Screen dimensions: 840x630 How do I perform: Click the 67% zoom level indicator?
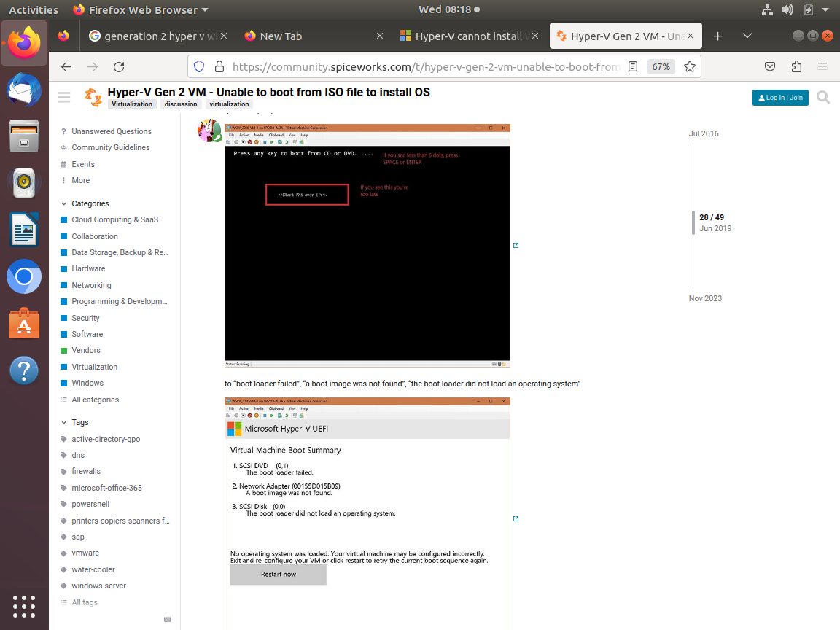661,66
